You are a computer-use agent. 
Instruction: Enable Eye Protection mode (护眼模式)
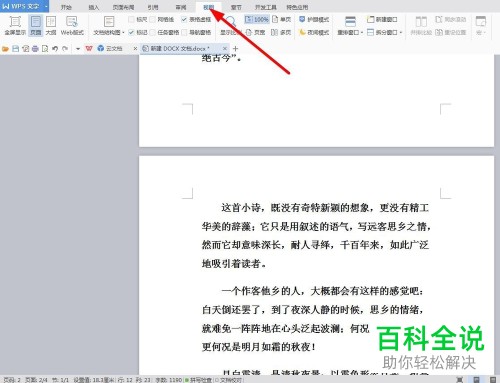(x=314, y=19)
